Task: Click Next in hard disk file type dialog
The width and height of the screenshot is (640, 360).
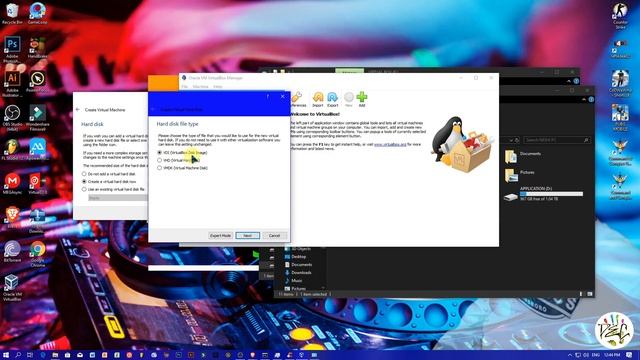Action: [x=247, y=236]
